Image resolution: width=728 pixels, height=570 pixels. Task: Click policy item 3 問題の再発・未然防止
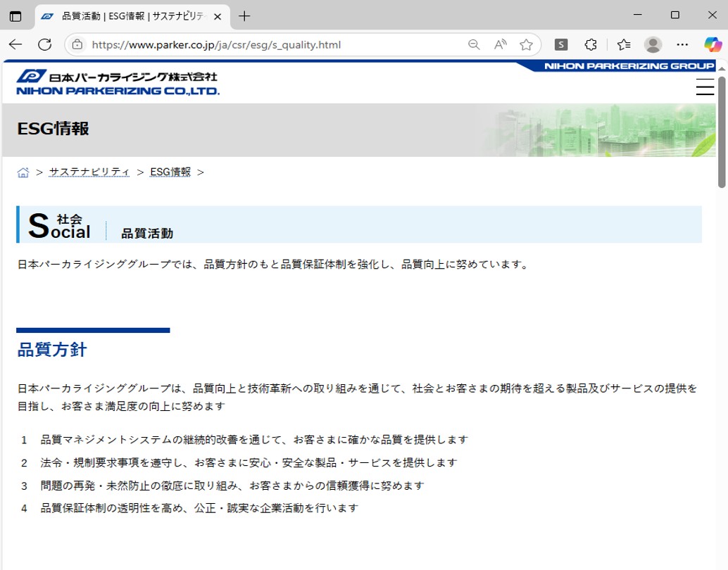pos(232,486)
